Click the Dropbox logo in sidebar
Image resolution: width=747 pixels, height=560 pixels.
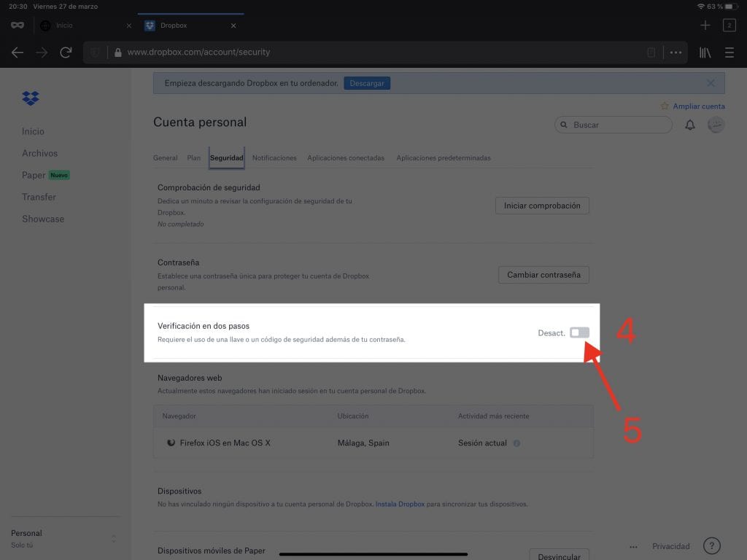click(31, 98)
